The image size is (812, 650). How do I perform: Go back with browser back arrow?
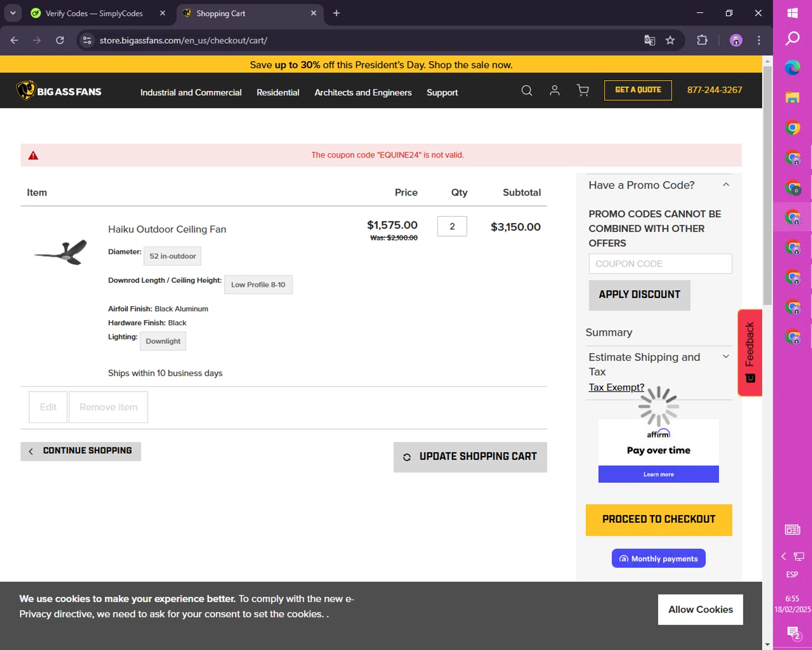coord(15,40)
